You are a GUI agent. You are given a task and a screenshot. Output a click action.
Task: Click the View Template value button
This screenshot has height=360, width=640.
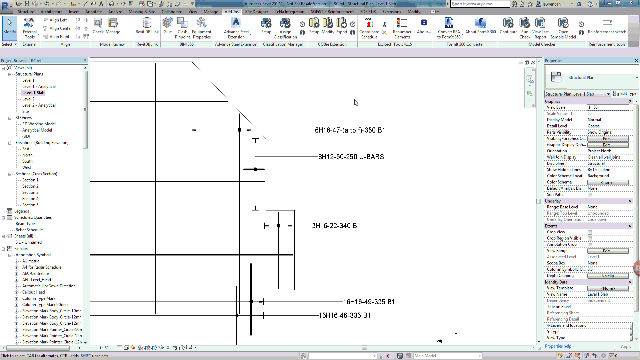(x=608, y=288)
